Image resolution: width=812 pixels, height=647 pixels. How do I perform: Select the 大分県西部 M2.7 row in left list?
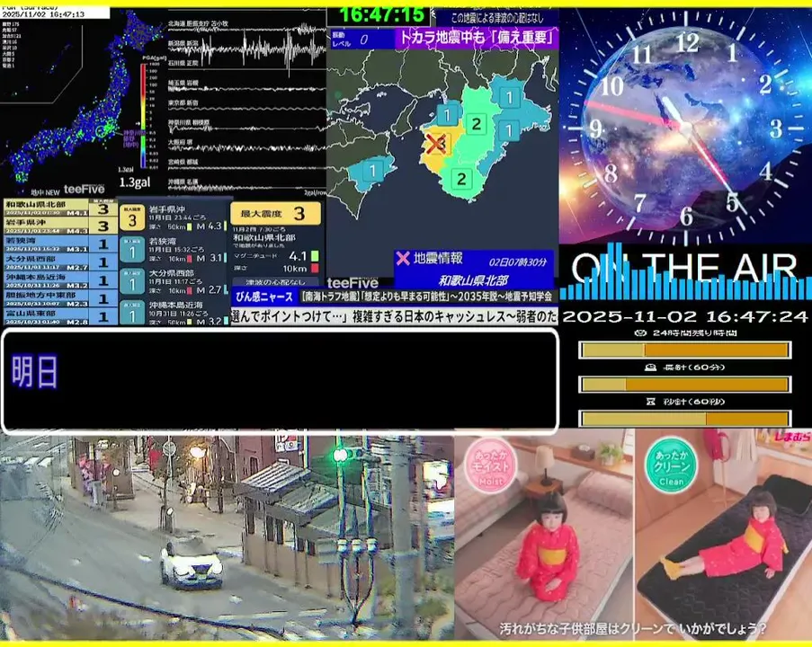[60, 261]
